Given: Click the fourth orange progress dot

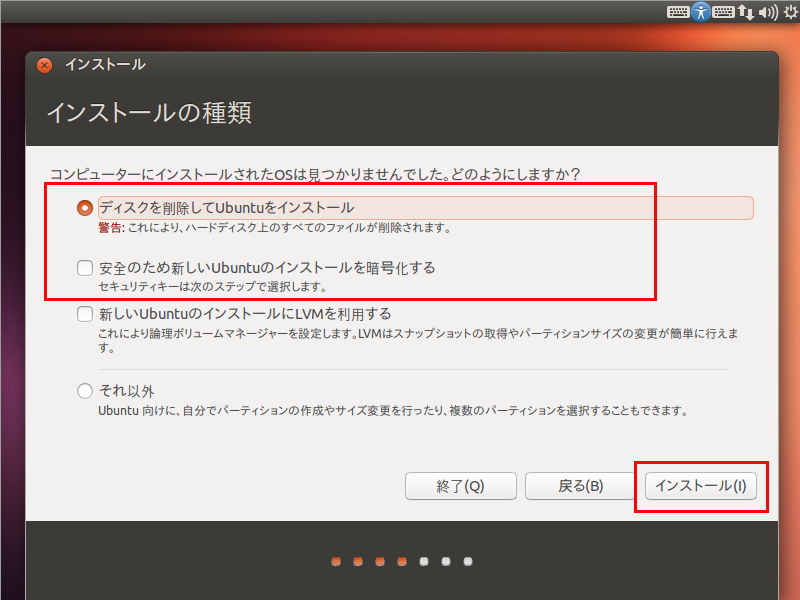Looking at the screenshot, I should point(402,561).
